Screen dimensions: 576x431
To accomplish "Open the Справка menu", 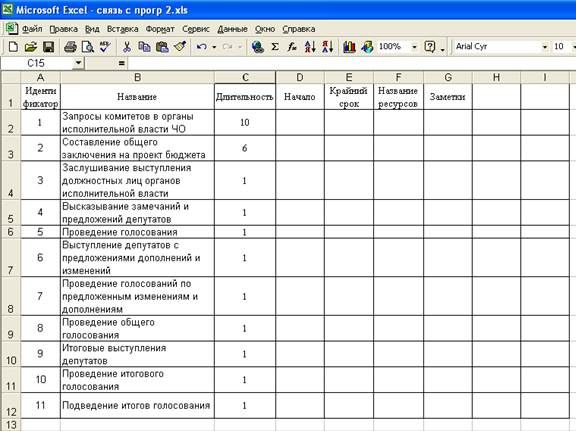I will pyautogui.click(x=299, y=29).
